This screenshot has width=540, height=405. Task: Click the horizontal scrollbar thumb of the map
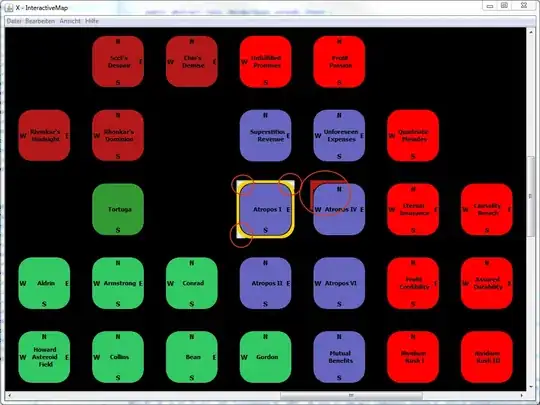351,395
